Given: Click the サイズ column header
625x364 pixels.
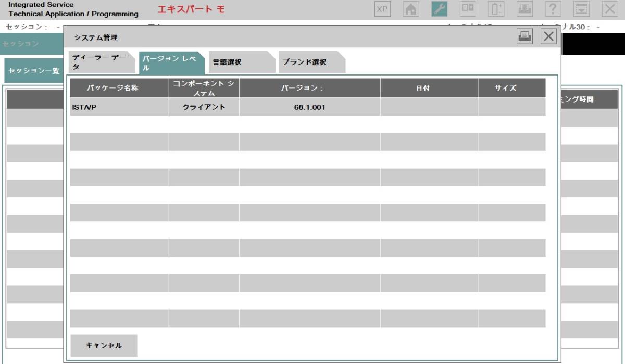Looking at the screenshot, I should pos(512,88).
